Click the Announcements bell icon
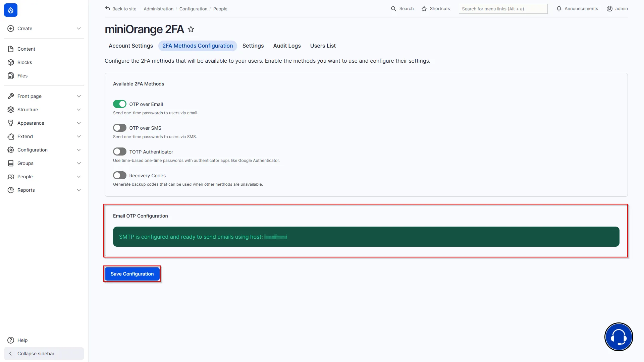This screenshot has width=644, height=362. point(559,9)
